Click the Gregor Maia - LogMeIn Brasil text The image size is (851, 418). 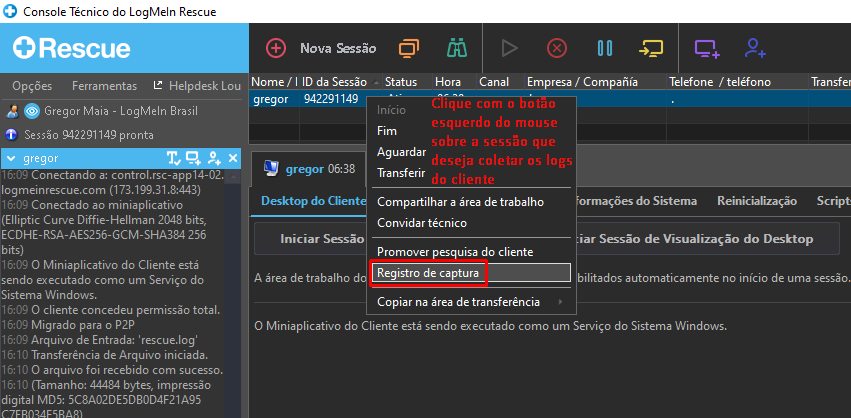(121, 111)
